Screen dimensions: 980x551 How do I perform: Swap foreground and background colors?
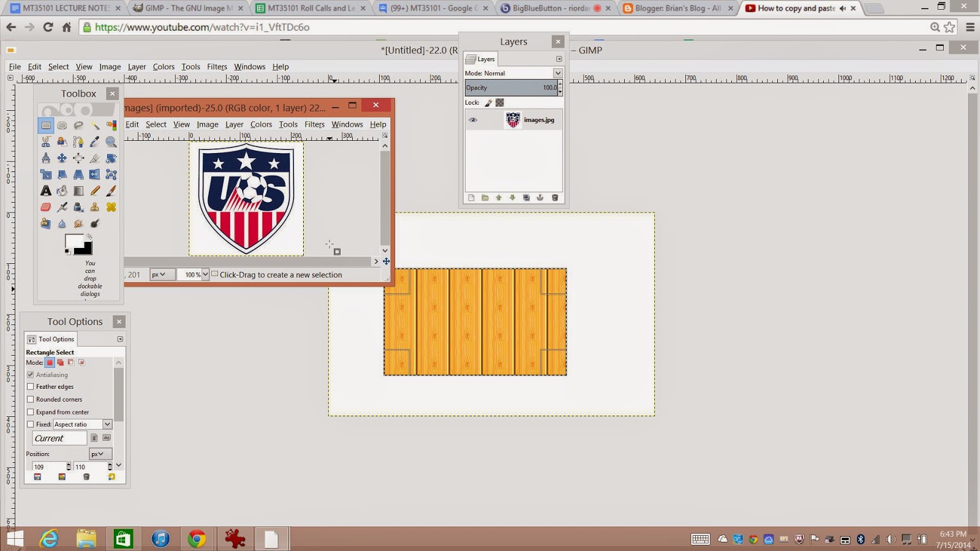click(89, 236)
